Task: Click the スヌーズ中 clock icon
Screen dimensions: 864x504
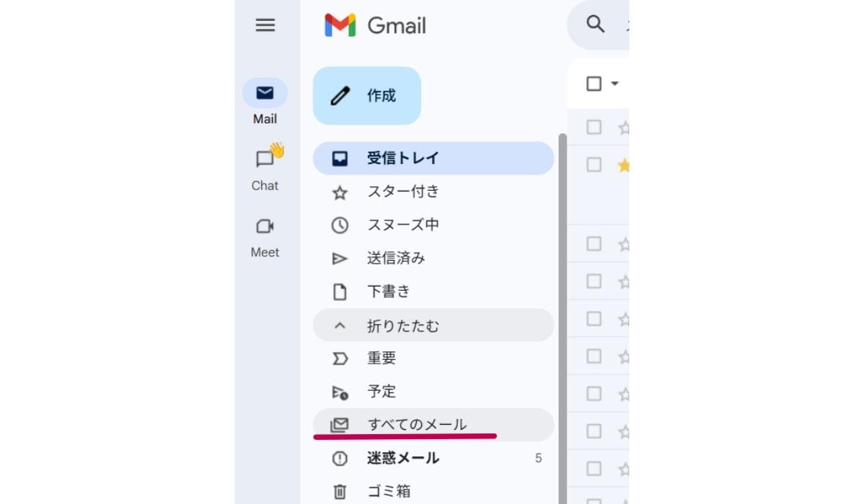Action: [x=339, y=225]
